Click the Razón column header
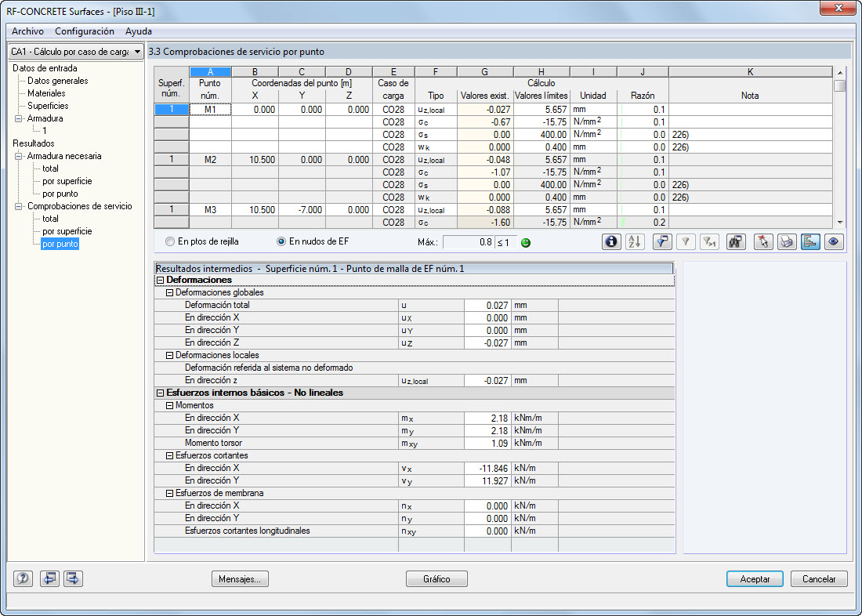 point(643,96)
